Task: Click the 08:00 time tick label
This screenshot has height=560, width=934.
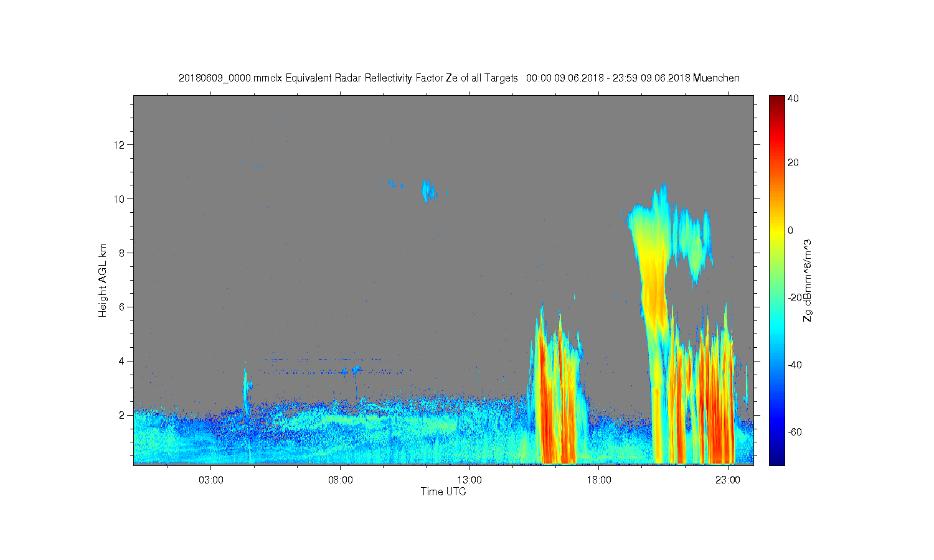Action: click(341, 480)
